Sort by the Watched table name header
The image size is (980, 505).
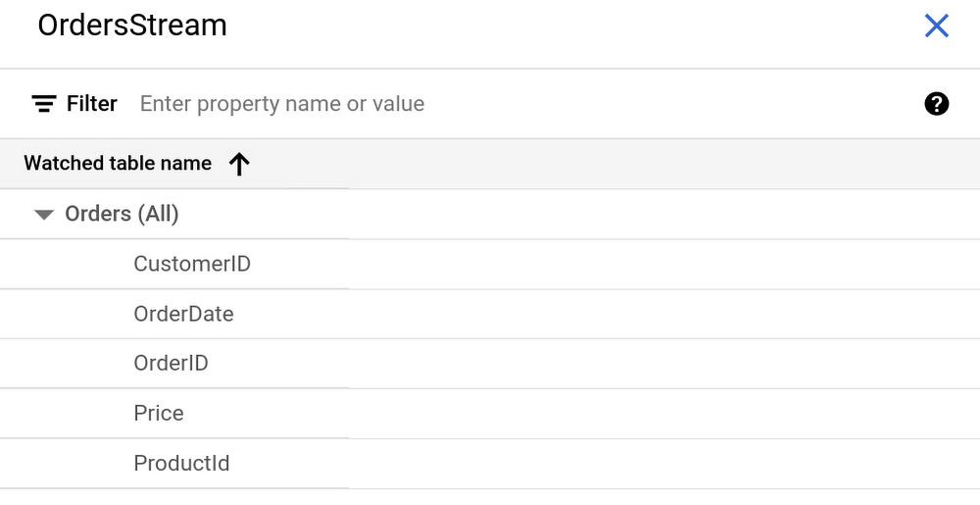pos(118,163)
